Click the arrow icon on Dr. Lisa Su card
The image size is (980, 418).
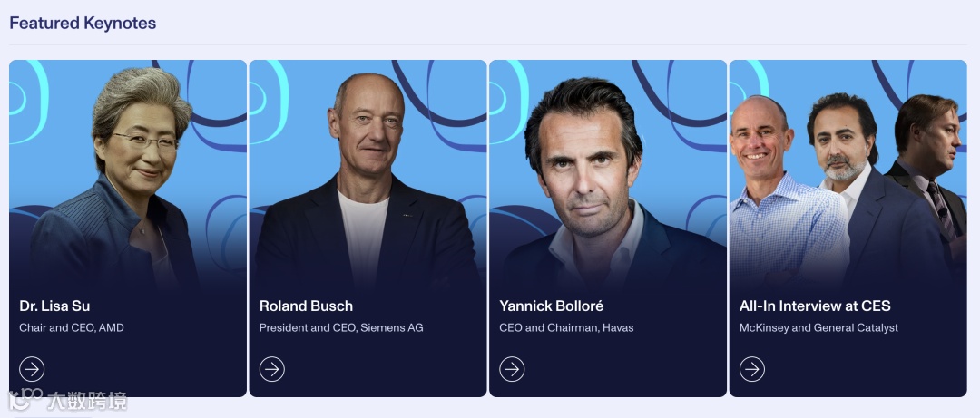[x=32, y=369]
